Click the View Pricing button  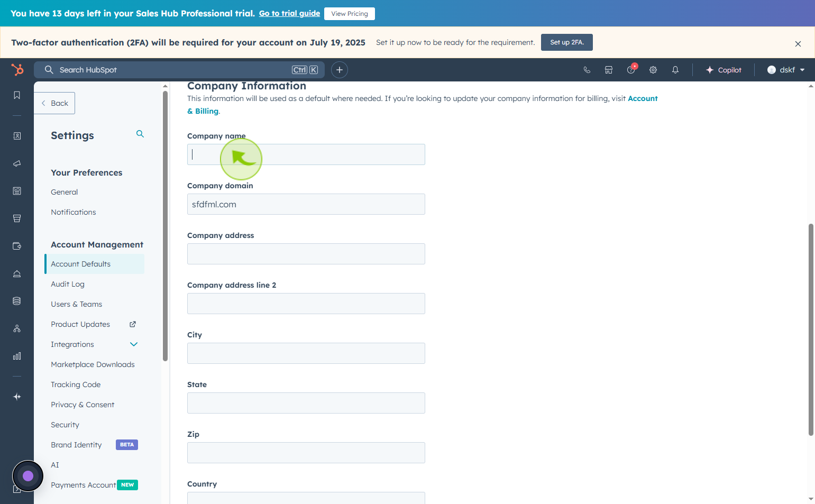350,14
